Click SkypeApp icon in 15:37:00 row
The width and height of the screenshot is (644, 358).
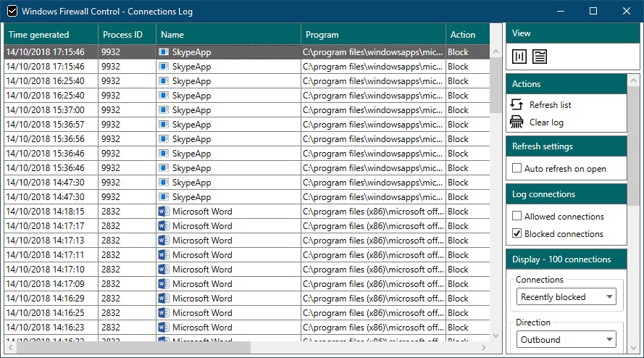tap(164, 109)
